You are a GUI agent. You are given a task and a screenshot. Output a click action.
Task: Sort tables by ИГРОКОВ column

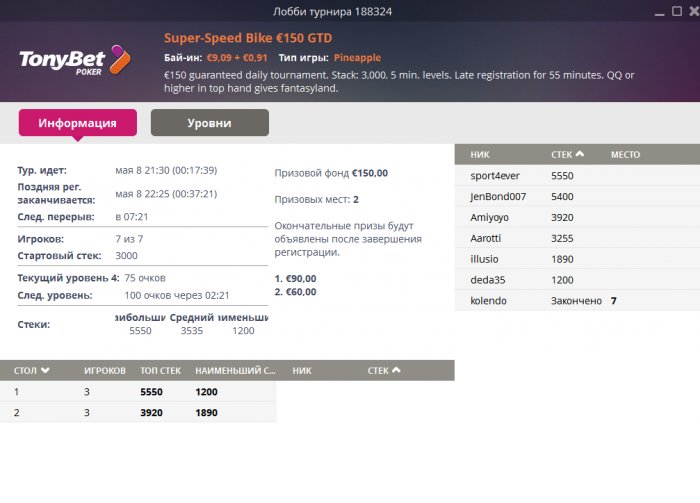(x=105, y=370)
